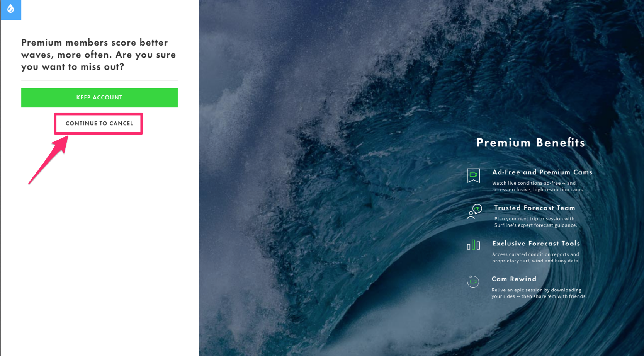Select the Keep Account green button
This screenshot has width=644, height=356.
pyautogui.click(x=99, y=98)
